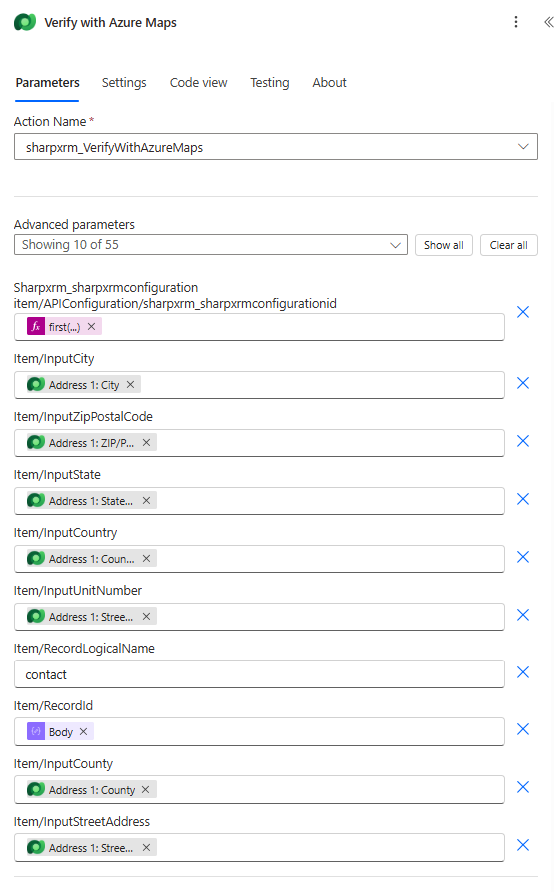Click the fx expression icon on first(...)
Viewport: 554px width, 892px height.
coord(36,327)
